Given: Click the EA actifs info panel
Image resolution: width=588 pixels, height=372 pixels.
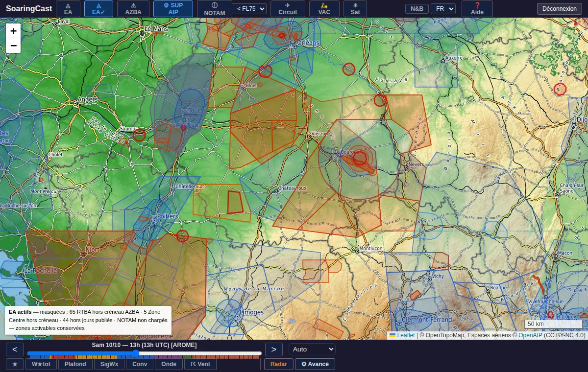Looking at the screenshot, I should tap(88, 320).
